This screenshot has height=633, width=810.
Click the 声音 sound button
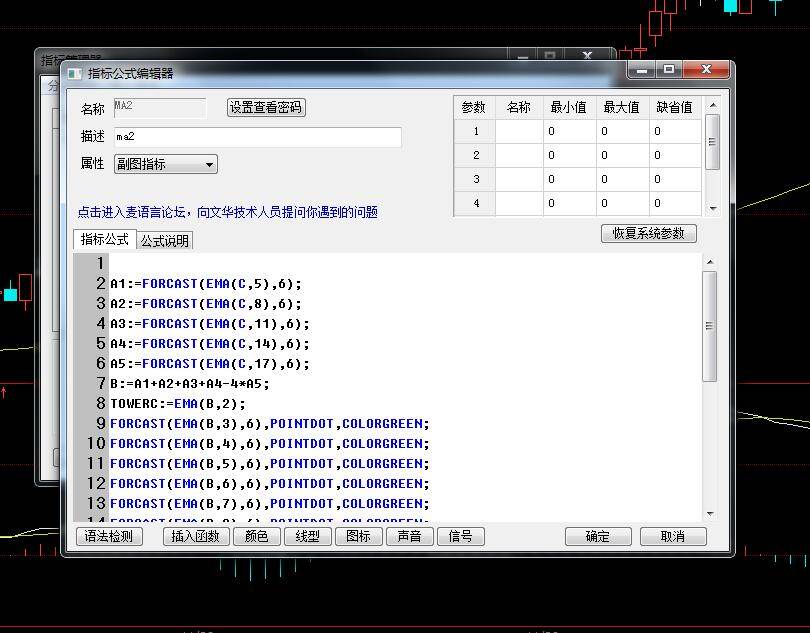409,536
